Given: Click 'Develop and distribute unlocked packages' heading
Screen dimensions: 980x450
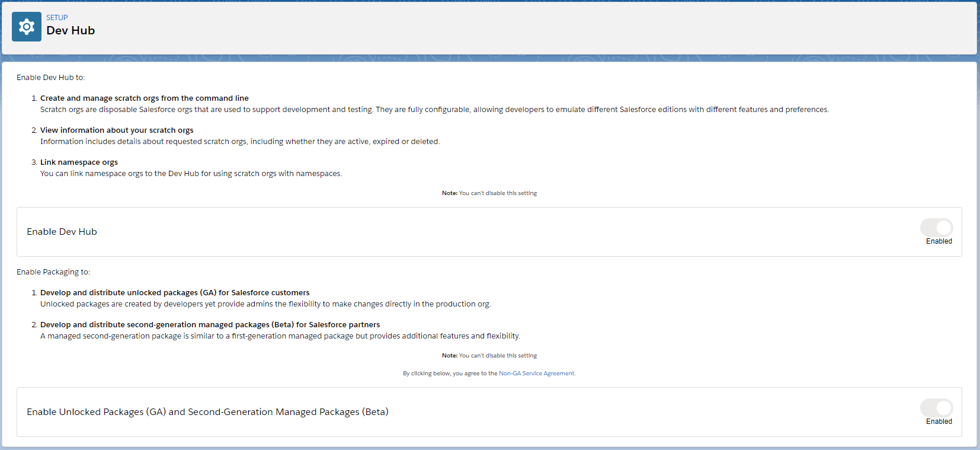Looking at the screenshot, I should point(175,293).
